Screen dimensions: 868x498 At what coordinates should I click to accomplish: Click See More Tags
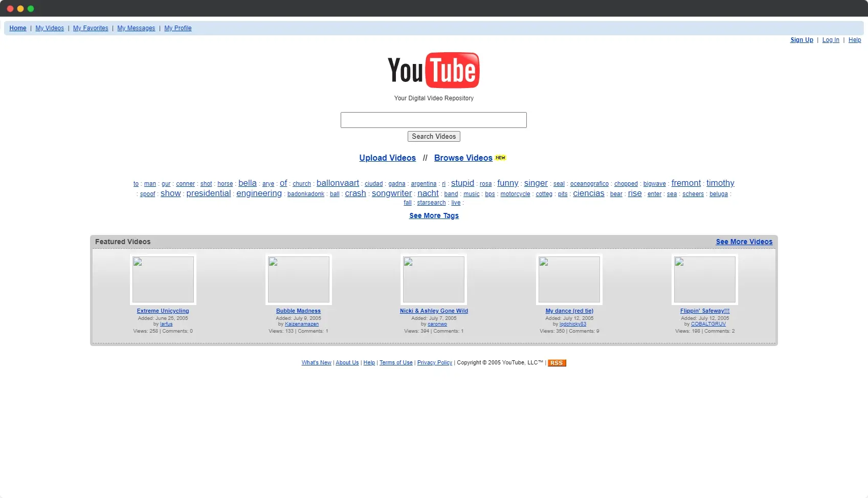434,215
